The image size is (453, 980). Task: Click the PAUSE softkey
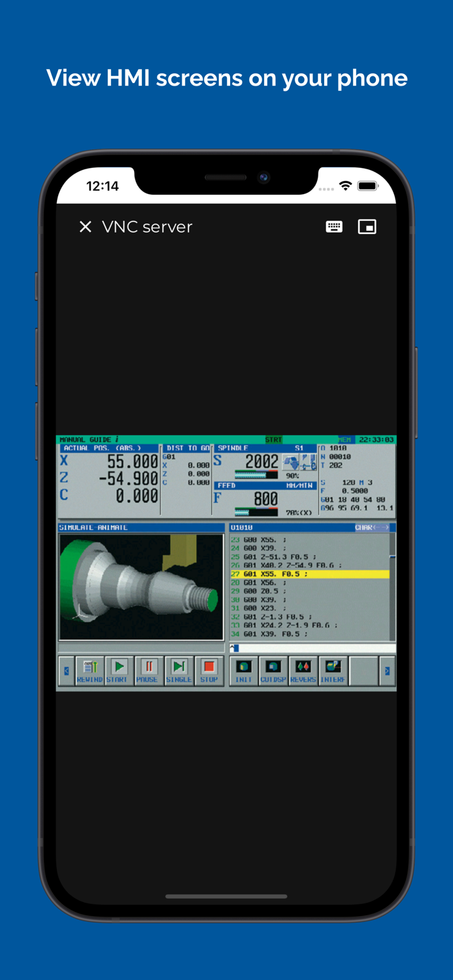coord(148,671)
